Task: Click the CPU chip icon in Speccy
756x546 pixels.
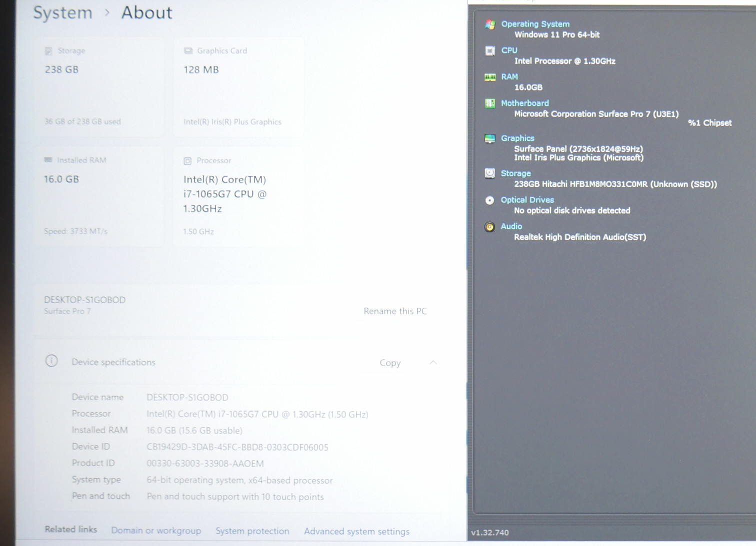Action: (490, 50)
